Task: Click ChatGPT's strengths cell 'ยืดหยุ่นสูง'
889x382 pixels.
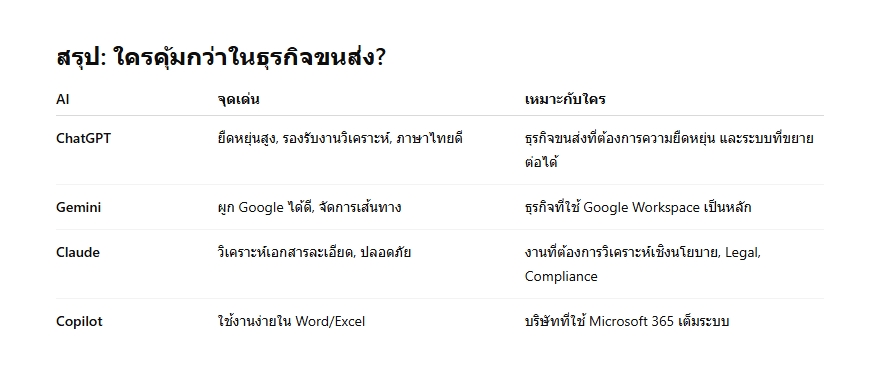Action: 247,138
